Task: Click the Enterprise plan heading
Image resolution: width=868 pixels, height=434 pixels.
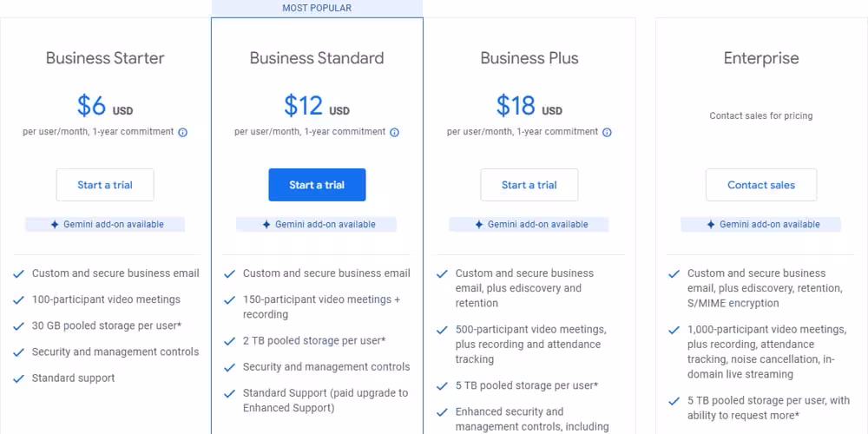Action: 761,58
